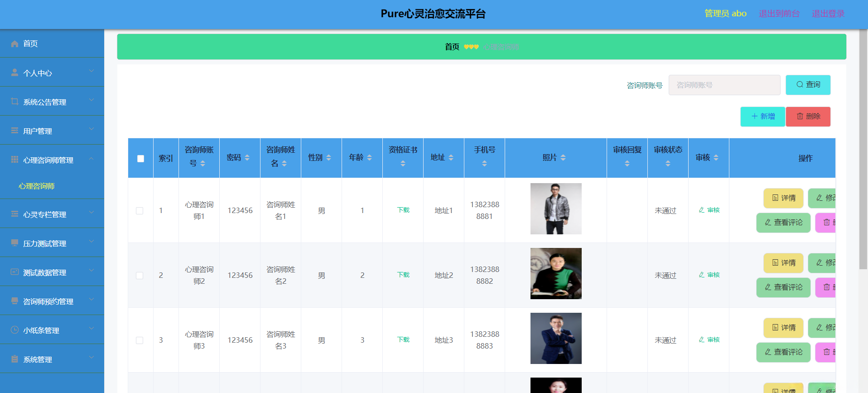868x393 pixels.
Task: Open the photo thumbnail of 心理咨询师3
Action: pyautogui.click(x=556, y=339)
